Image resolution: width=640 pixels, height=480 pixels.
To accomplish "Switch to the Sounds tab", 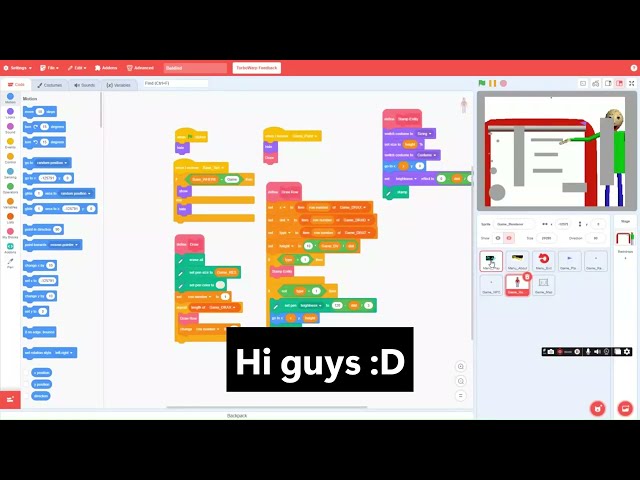I will point(84,85).
